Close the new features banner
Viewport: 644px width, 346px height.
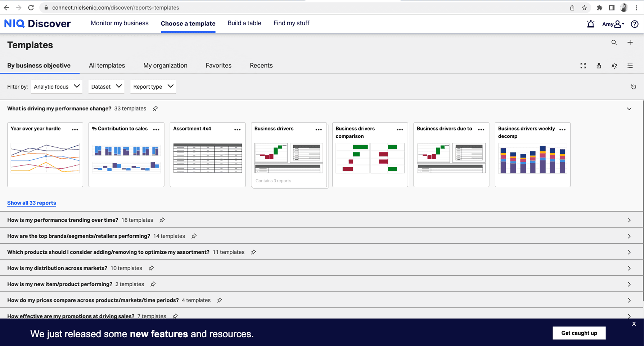634,324
